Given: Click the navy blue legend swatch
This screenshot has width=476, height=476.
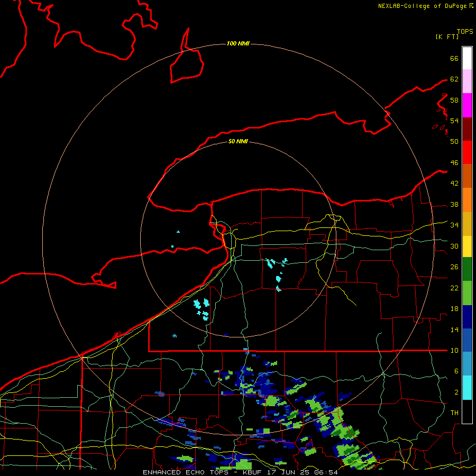Looking at the screenshot, I should pyautogui.click(x=467, y=317).
